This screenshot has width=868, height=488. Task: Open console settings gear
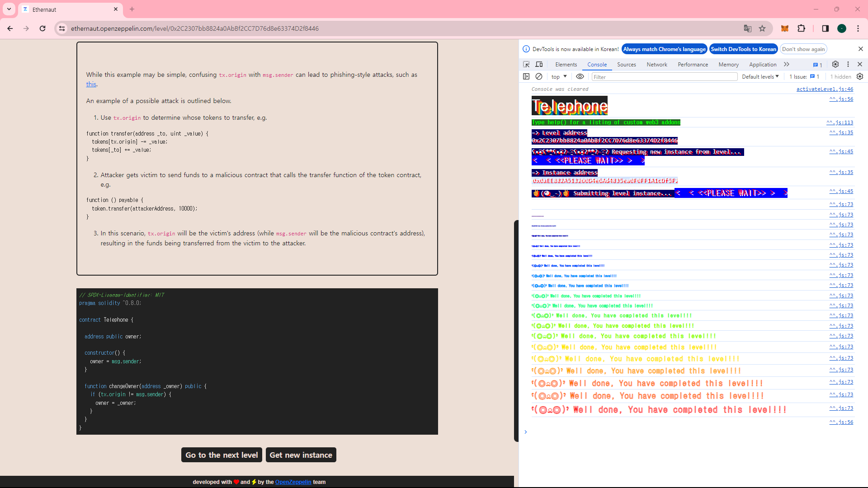click(x=860, y=76)
